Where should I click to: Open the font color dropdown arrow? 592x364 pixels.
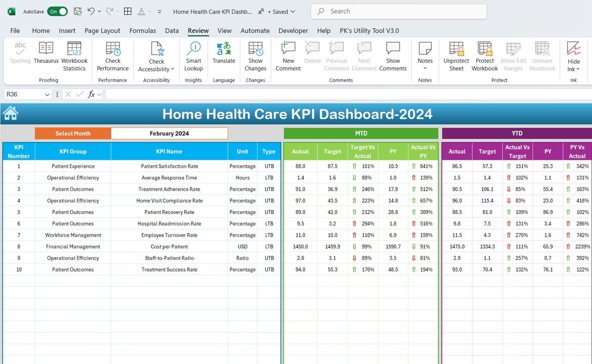click(150, 12)
